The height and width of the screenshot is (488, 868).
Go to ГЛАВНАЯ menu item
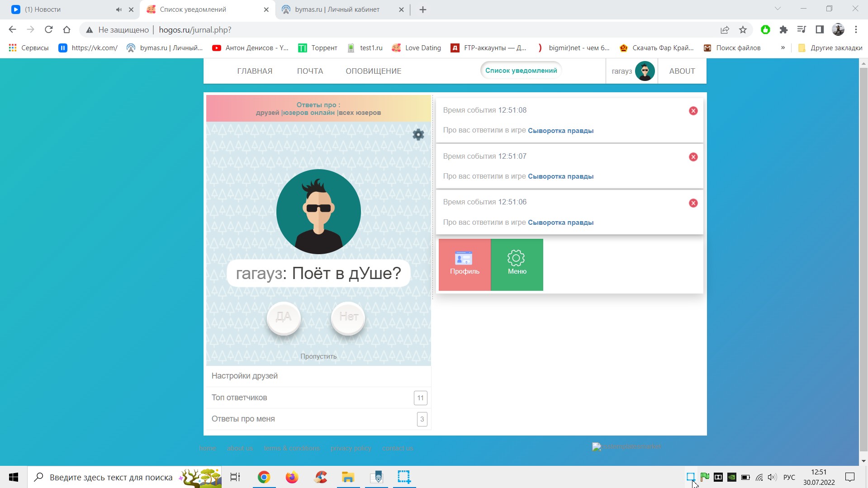(x=255, y=71)
